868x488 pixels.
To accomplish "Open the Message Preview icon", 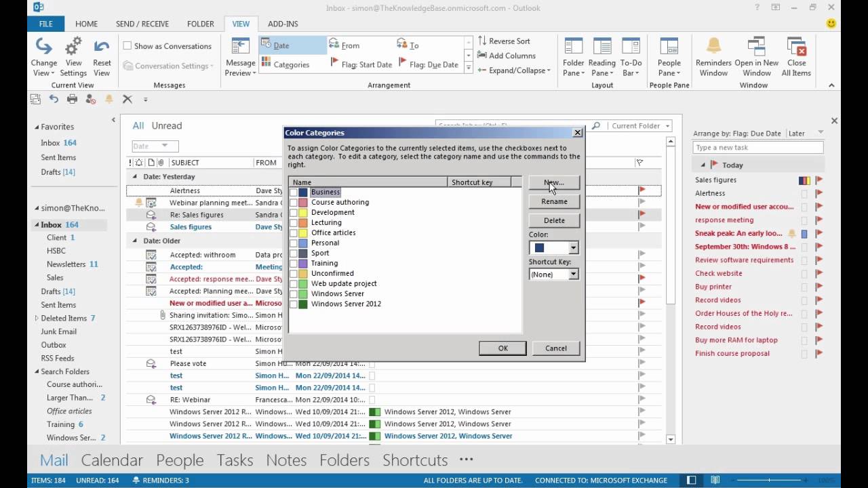I will (x=240, y=46).
